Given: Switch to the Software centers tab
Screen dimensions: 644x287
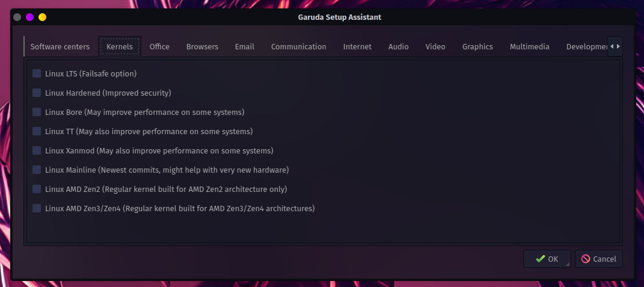Looking at the screenshot, I should pyautogui.click(x=60, y=46).
